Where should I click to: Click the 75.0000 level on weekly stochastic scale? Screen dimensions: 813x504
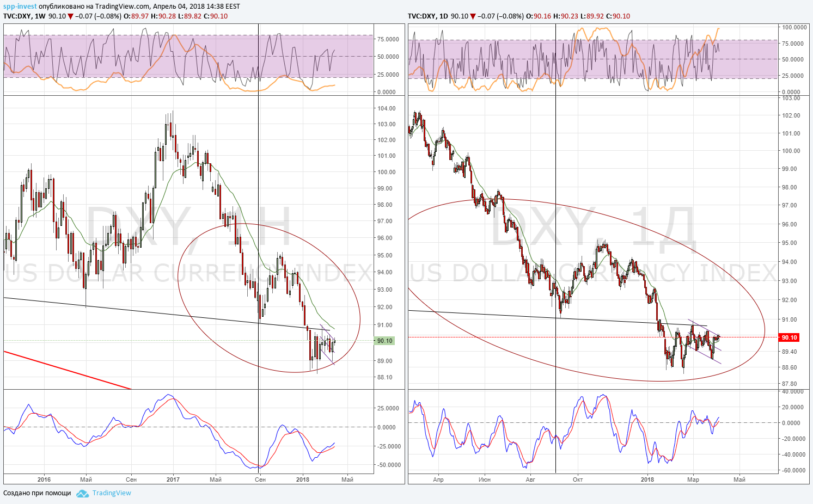(388, 39)
